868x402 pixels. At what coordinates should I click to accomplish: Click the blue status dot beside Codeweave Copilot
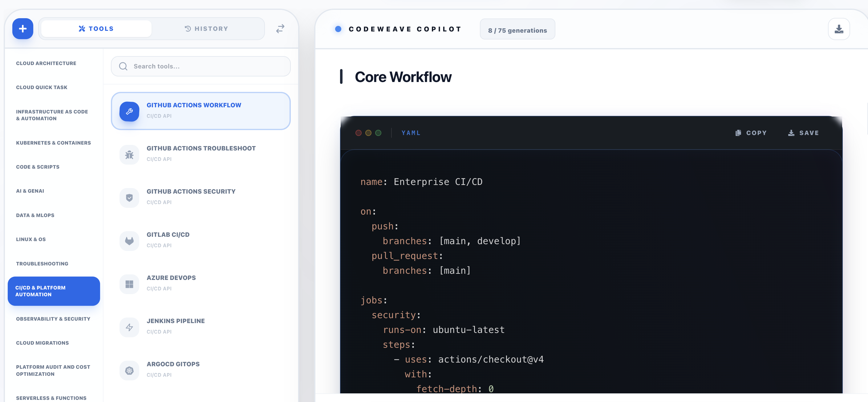[x=338, y=29]
